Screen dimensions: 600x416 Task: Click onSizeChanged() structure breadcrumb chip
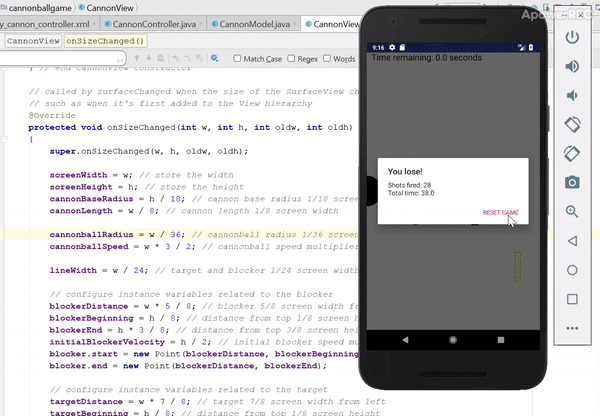coord(105,41)
